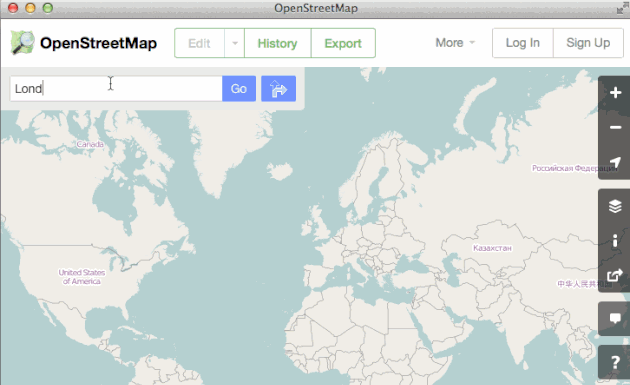
Task: Open the History tab
Action: [277, 43]
